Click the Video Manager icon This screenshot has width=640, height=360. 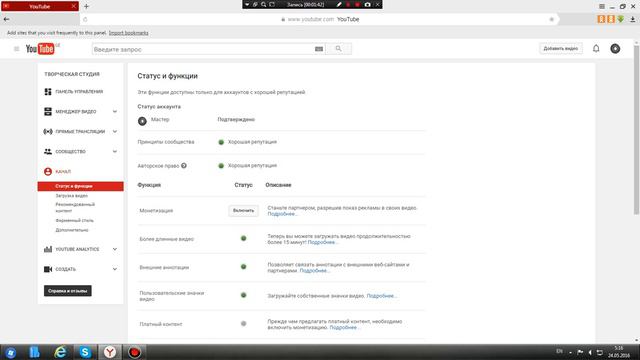point(48,111)
